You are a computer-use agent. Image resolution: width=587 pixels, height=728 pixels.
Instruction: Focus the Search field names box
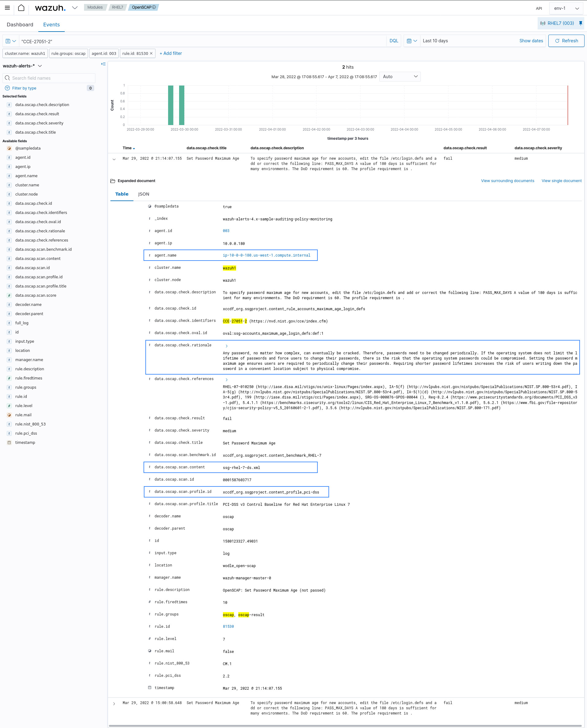49,78
